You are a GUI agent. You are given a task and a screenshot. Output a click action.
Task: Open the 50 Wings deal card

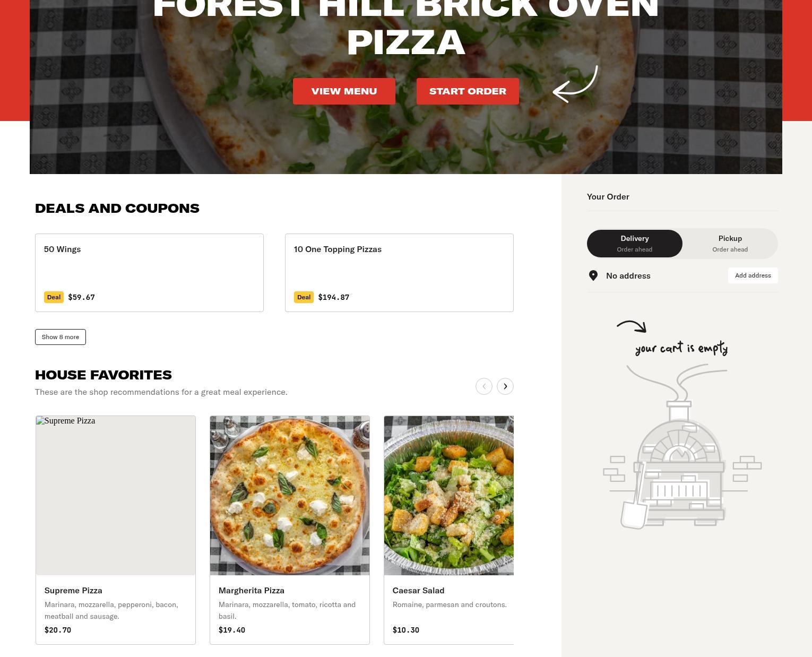pyautogui.click(x=149, y=273)
